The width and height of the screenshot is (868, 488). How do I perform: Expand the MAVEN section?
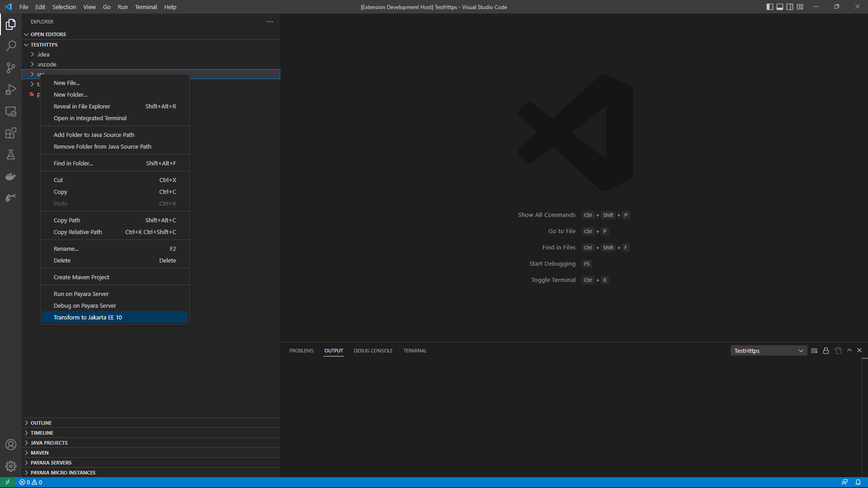point(40,452)
